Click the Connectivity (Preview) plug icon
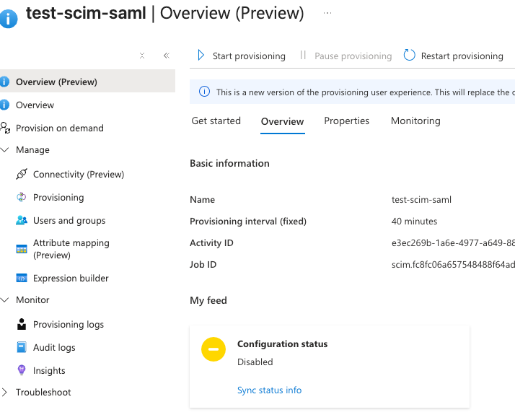515x420 pixels. (x=21, y=175)
